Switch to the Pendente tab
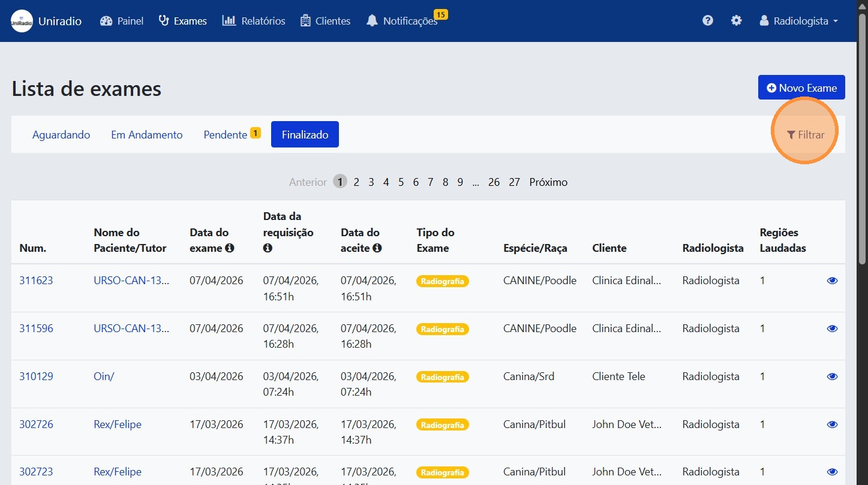This screenshot has width=868, height=485. pyautogui.click(x=226, y=135)
